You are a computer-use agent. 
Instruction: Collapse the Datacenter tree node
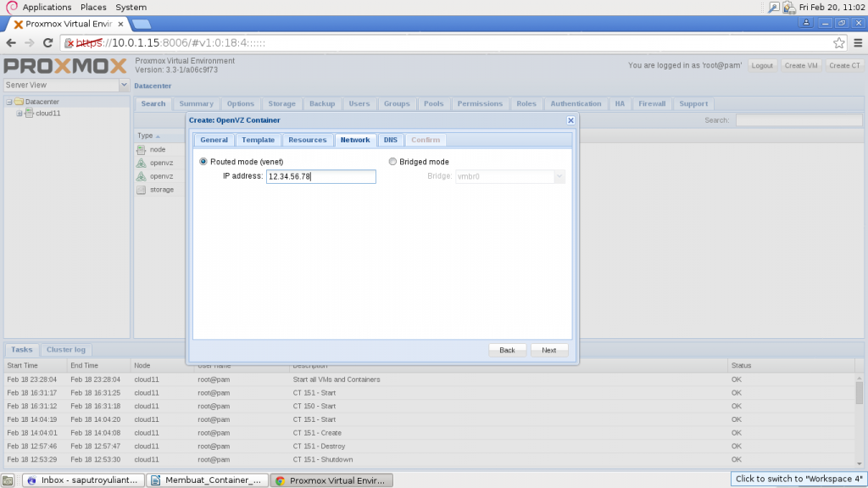[x=9, y=102]
